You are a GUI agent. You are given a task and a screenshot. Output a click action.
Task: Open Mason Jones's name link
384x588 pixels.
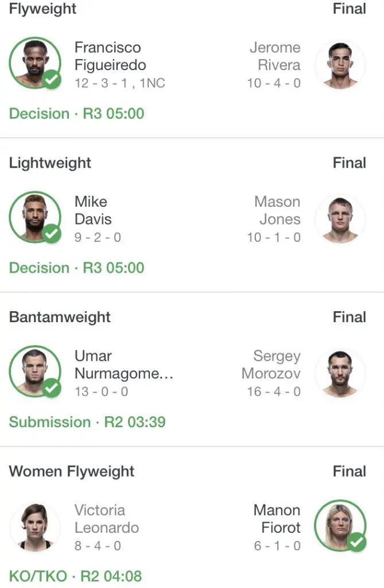pyautogui.click(x=278, y=210)
